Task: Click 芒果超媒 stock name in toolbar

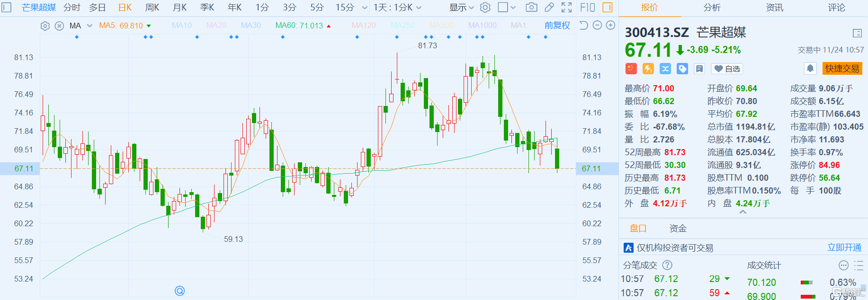Action: (x=39, y=8)
